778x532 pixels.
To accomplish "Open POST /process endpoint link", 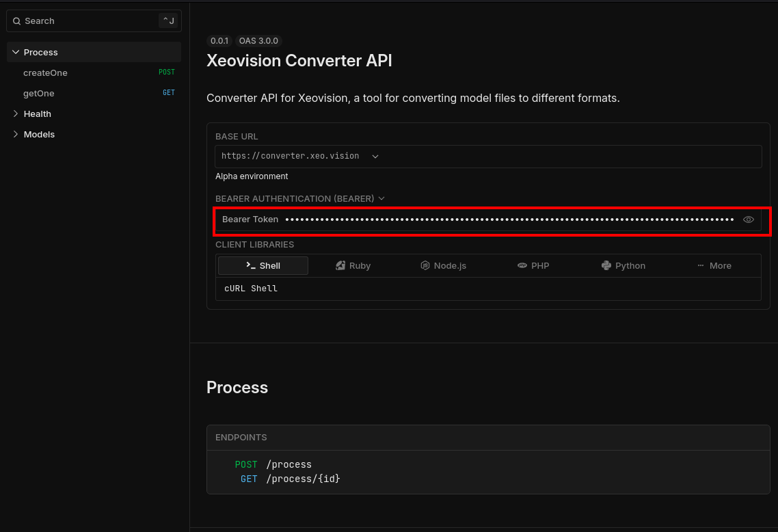I will coord(273,464).
